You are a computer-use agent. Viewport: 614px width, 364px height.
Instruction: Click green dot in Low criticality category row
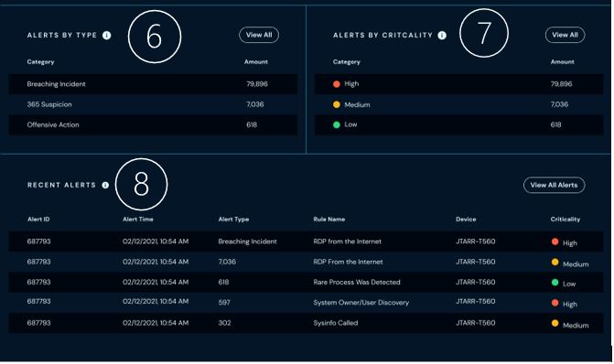[337, 125]
